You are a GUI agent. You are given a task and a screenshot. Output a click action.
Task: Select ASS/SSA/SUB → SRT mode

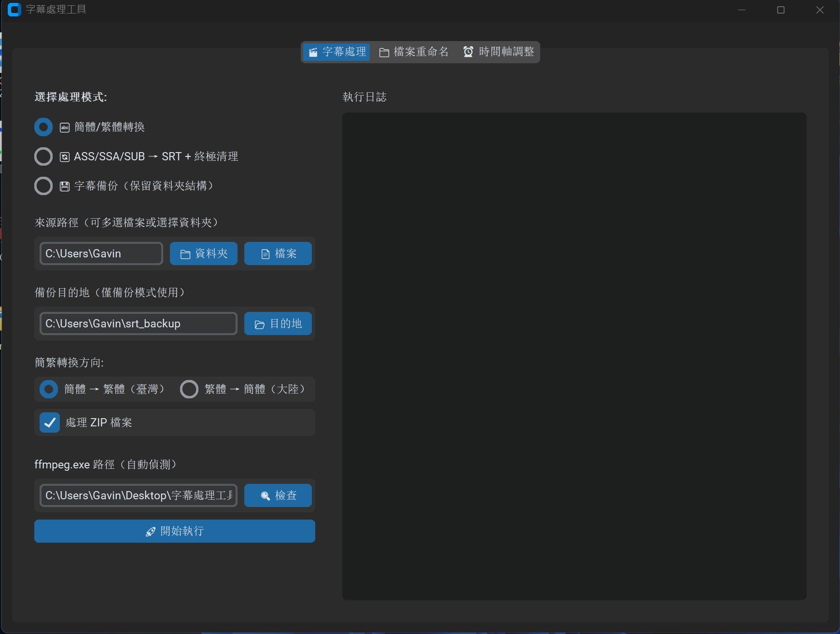coord(43,156)
